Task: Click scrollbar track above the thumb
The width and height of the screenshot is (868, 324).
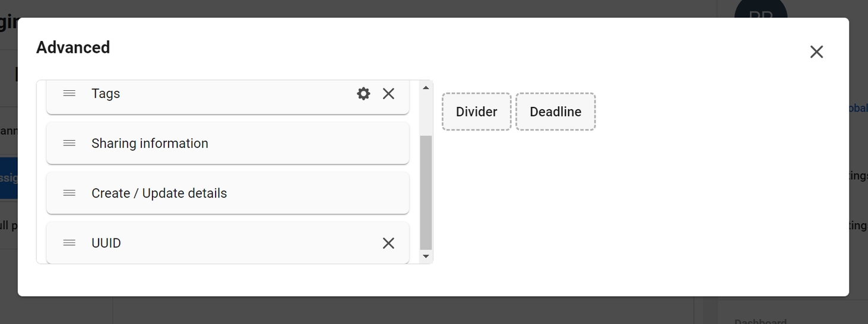Action: click(426, 113)
